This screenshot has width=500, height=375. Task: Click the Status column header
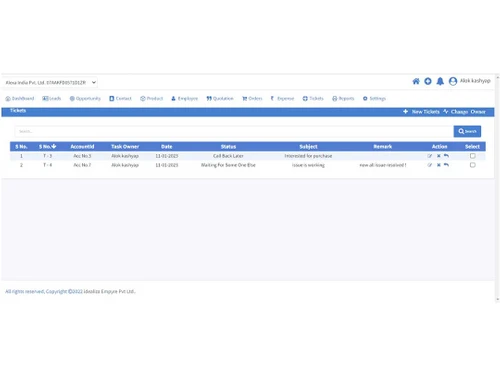point(228,146)
